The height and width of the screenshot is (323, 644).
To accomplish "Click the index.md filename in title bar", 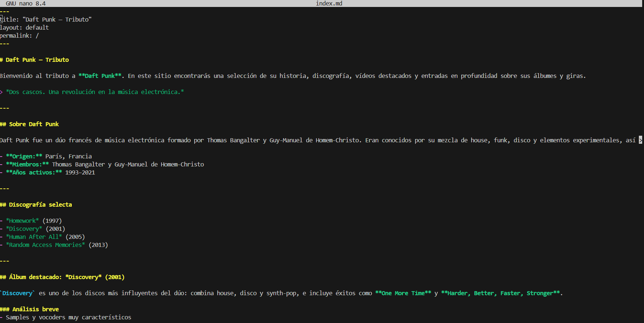I will click(x=329, y=3).
